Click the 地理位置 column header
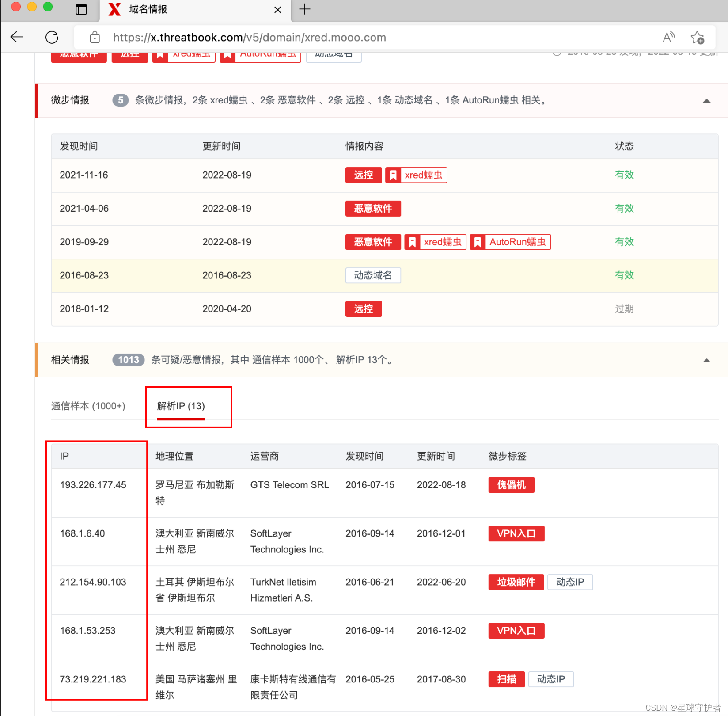This screenshot has width=728, height=716. pos(174,456)
